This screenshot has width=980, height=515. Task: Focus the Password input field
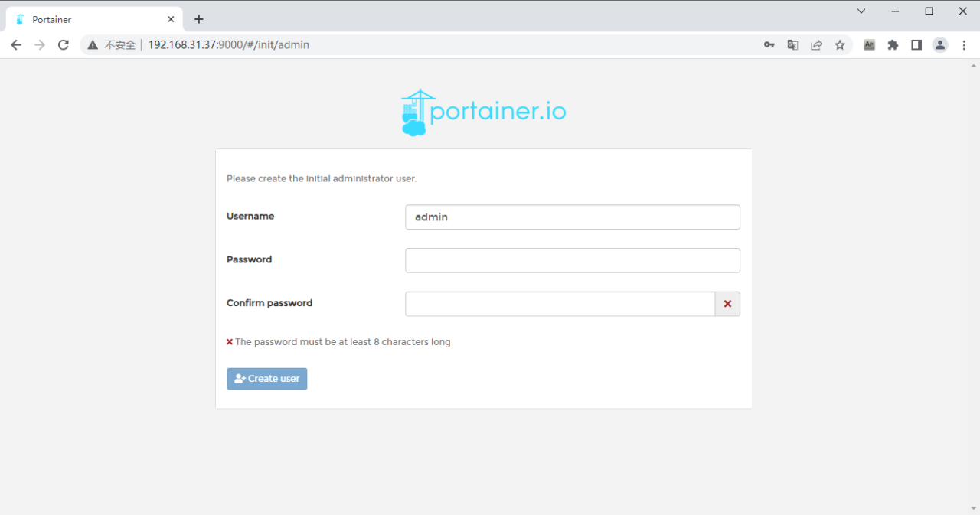[572, 260]
